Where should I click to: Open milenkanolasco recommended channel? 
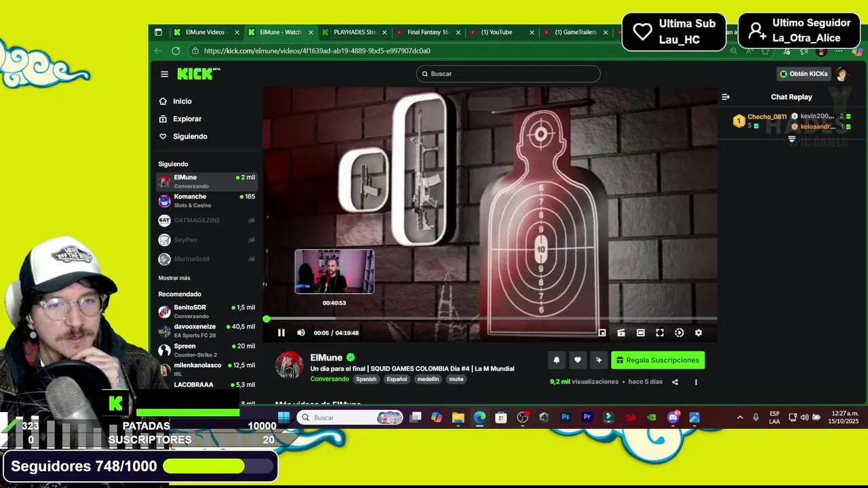point(207,369)
